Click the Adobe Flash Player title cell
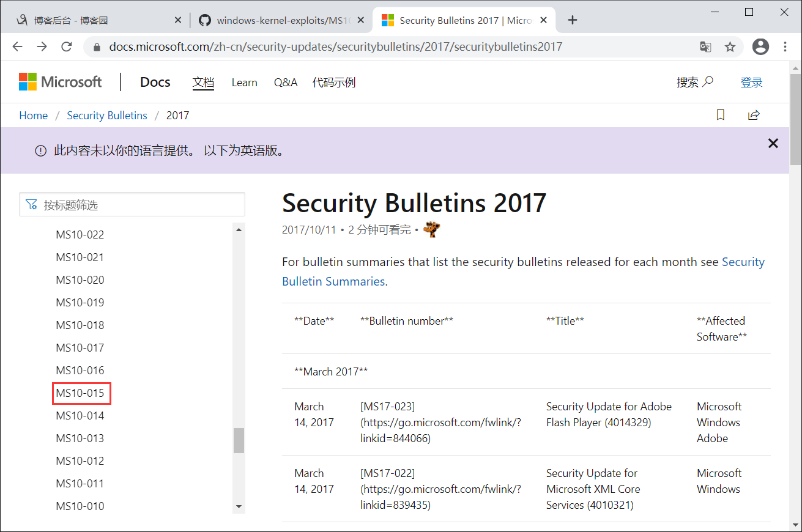The image size is (802, 532). tap(609, 415)
